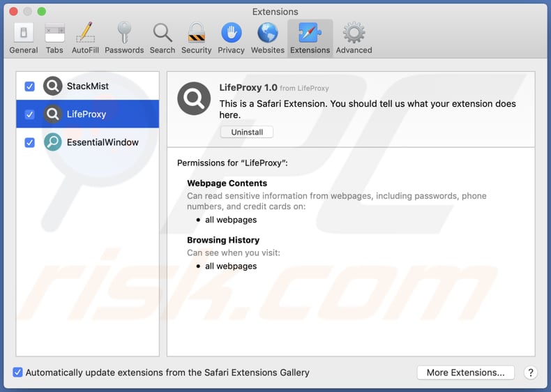Disable the EssentialWindow extension checkbox
Screen dimensions: 551x392
coord(30,142)
